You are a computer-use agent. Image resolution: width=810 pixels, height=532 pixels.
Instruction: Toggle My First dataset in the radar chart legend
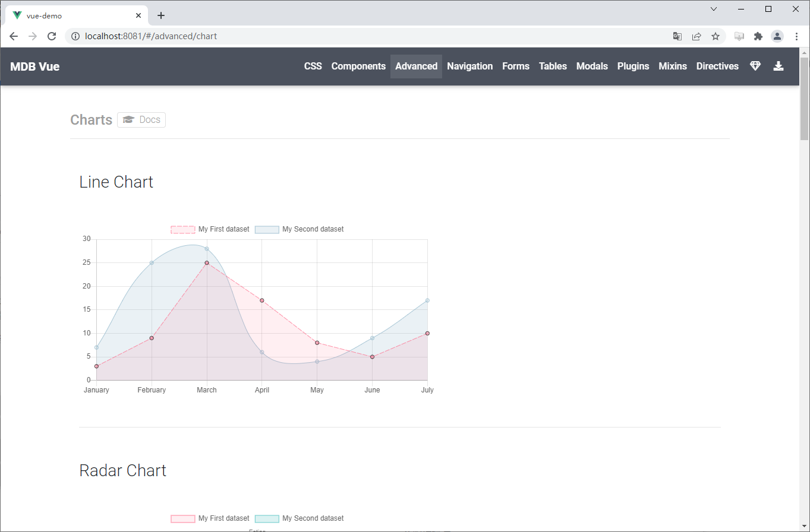210,518
